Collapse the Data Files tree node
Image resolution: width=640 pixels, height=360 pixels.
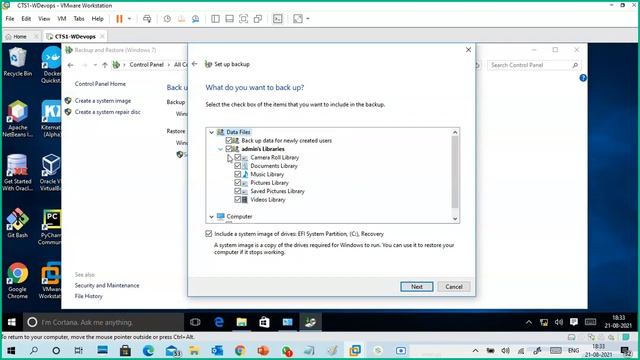coord(211,132)
